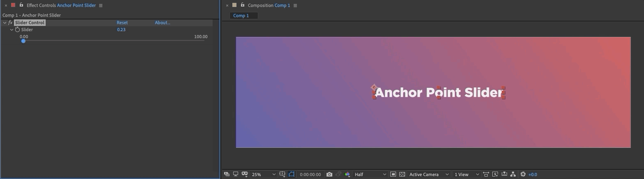Enable the Slider stopwatch for keyframes
The image size is (644, 179).
17,30
